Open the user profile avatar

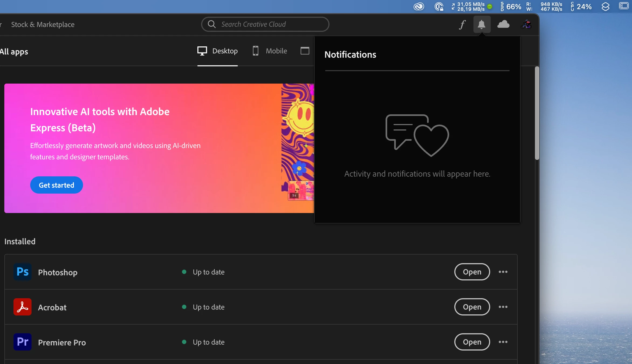click(x=526, y=25)
